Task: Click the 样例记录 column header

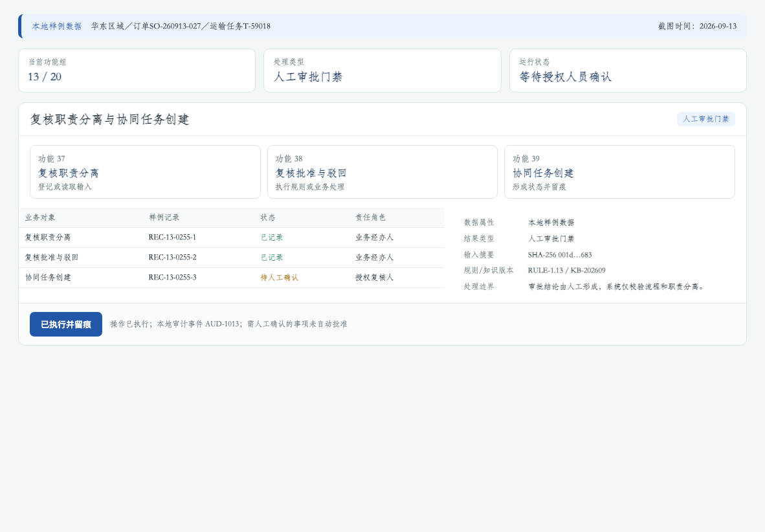Action: click(164, 217)
